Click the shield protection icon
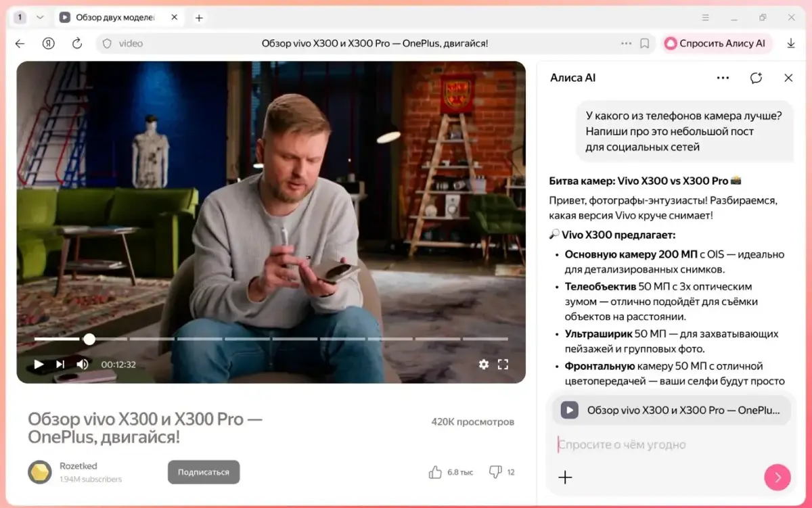812x508 pixels. tap(107, 43)
